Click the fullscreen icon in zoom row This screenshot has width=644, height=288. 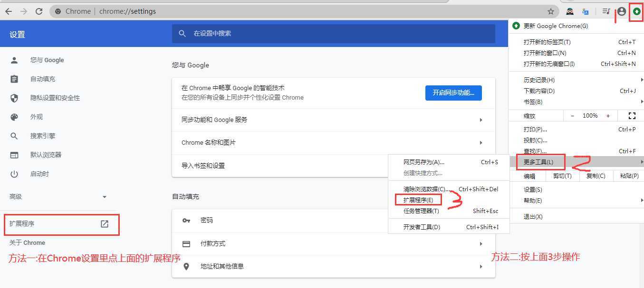point(632,116)
